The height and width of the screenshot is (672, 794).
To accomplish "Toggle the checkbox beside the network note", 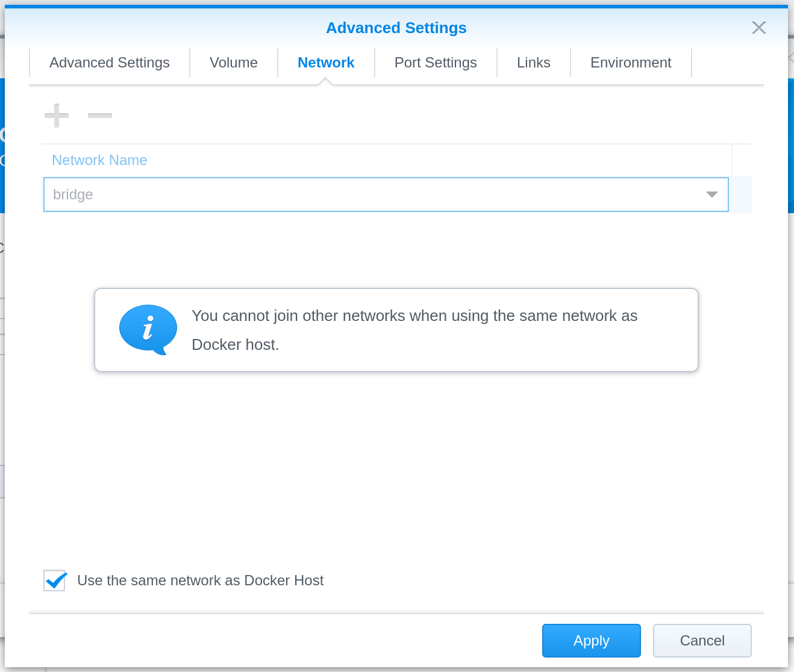I will (x=54, y=580).
